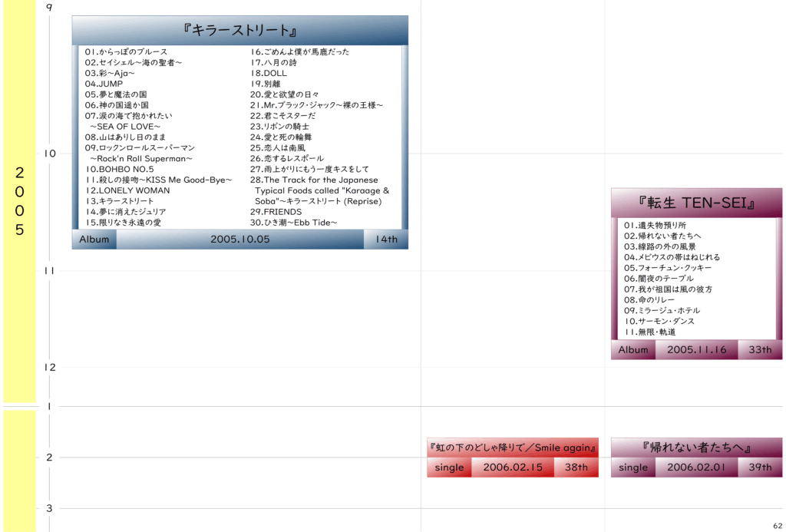The height and width of the screenshot is (532, 786).
Task: Select track 11.無限・軌道 in TEN-SEI list
Action: click(x=649, y=332)
